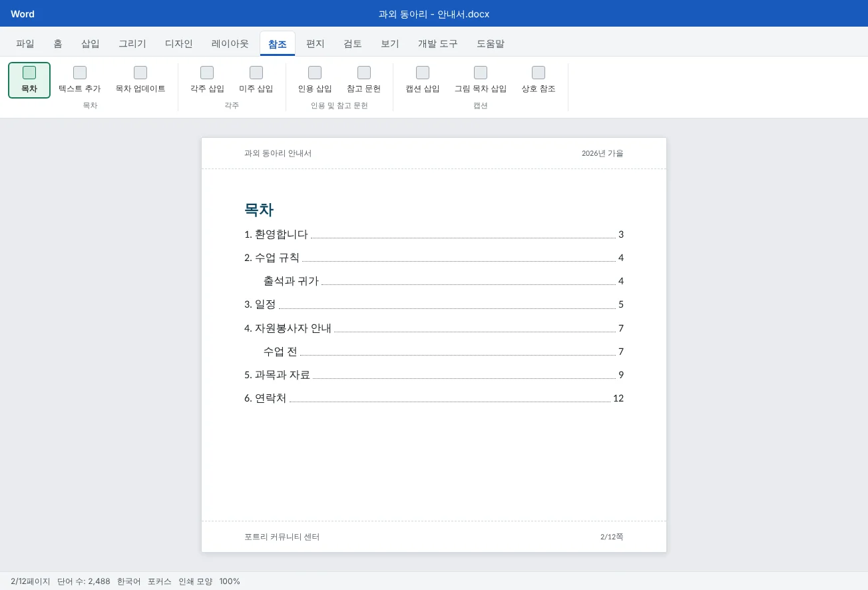This screenshot has height=590, width=868.
Task: Click the 캡션 삽입 caption icon
Action: coord(423,73)
